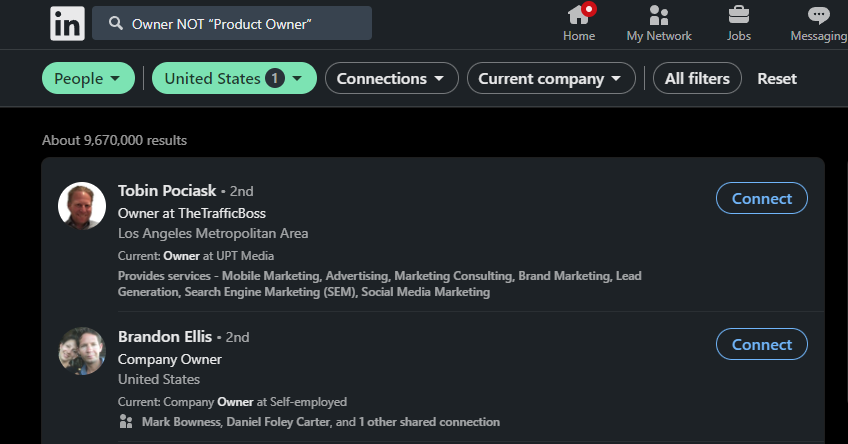The width and height of the screenshot is (848, 444).
Task: Focus the search box with Owner query
Action: point(232,23)
